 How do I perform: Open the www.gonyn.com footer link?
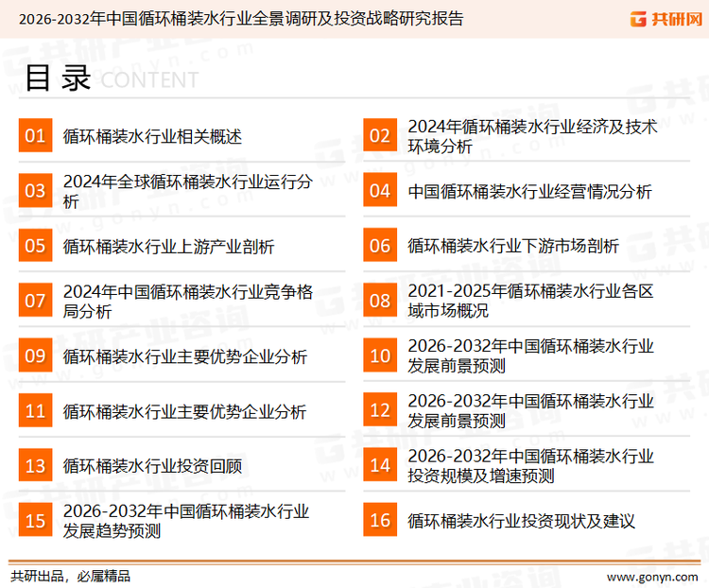point(652,578)
